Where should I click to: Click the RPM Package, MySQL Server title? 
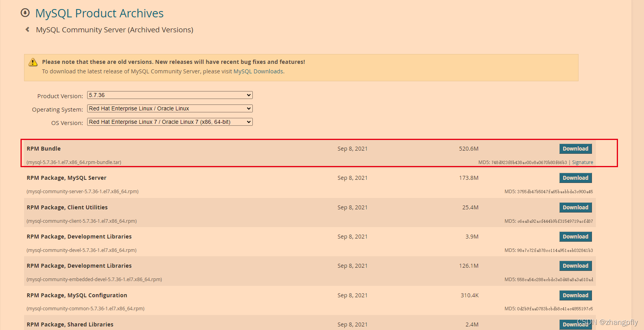click(x=67, y=178)
